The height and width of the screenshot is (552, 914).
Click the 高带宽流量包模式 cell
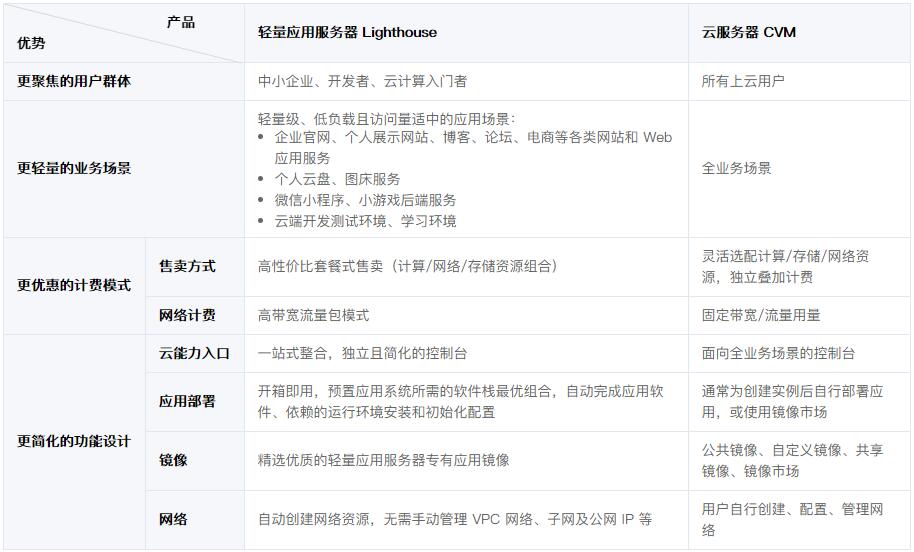[314, 315]
